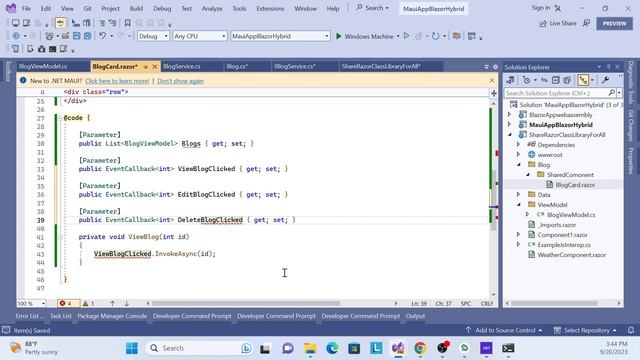Viewport: 640px width, 360px height.
Task: Switch to the BlogService.cs tab
Action: click(182, 66)
